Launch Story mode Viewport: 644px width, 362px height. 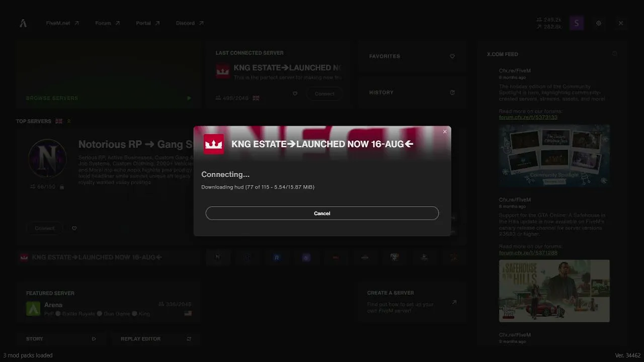61,339
